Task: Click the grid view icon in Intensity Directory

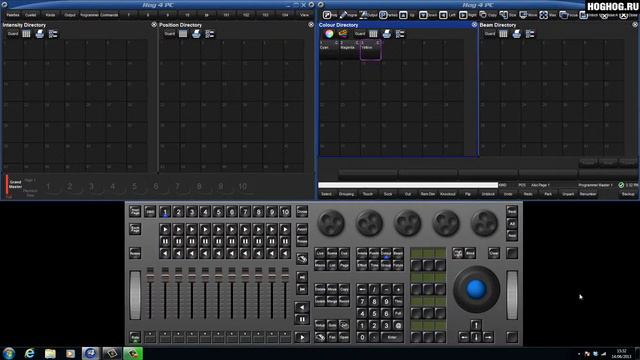Action: pyautogui.click(x=26, y=34)
